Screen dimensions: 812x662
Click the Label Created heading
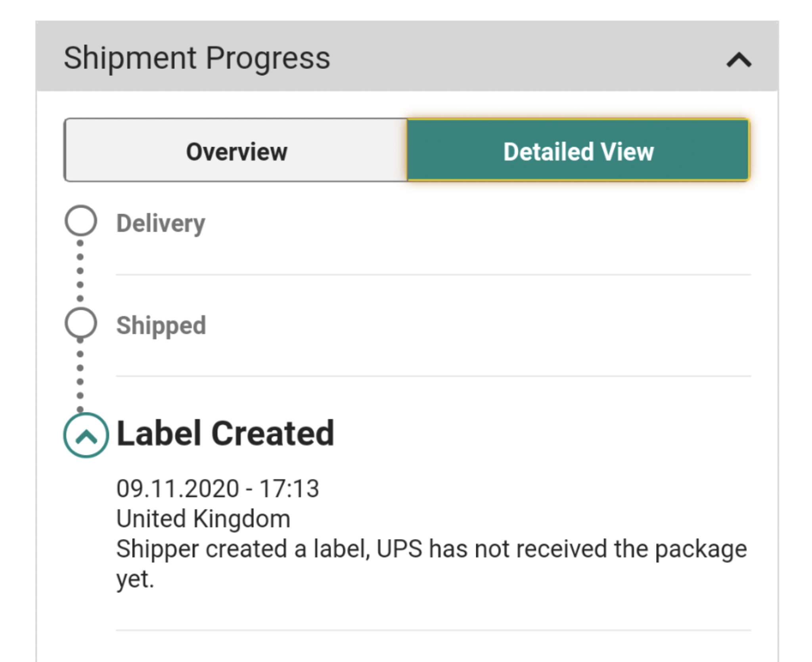coord(225,433)
